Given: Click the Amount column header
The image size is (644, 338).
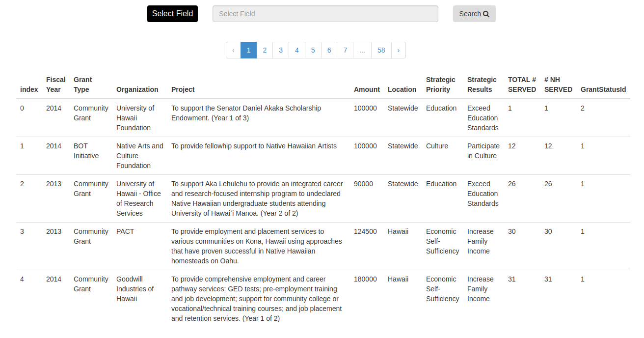Looking at the screenshot, I should point(367,89).
